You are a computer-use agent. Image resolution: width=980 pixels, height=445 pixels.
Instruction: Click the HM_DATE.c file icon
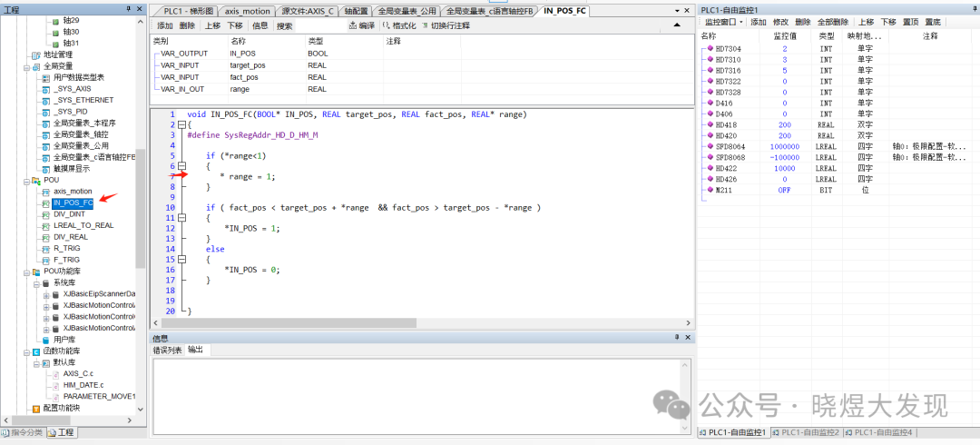coord(55,385)
